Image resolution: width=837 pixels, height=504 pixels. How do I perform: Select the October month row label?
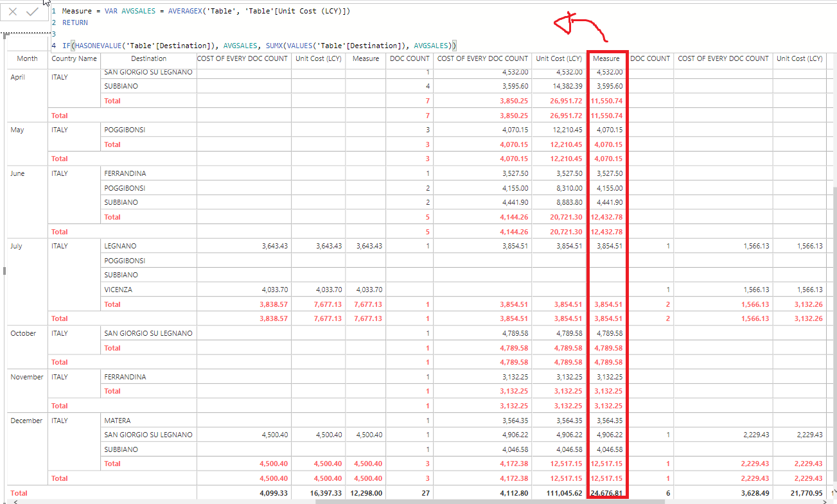pos(23,333)
